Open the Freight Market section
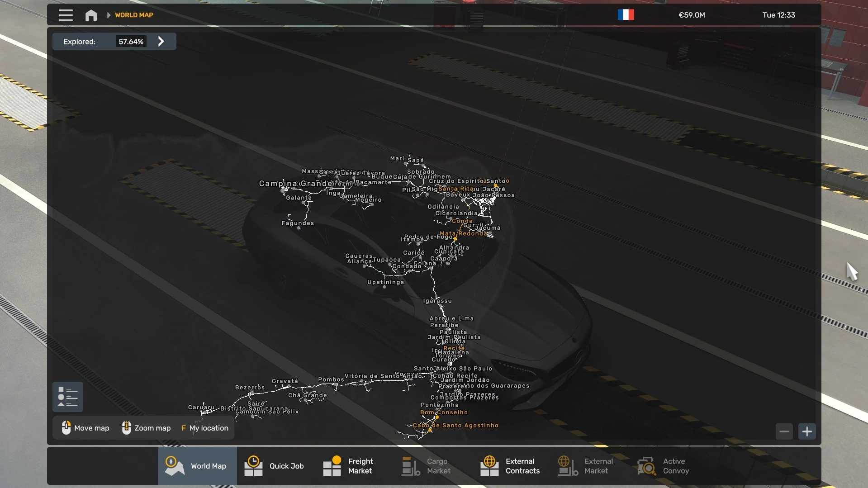 click(x=349, y=466)
